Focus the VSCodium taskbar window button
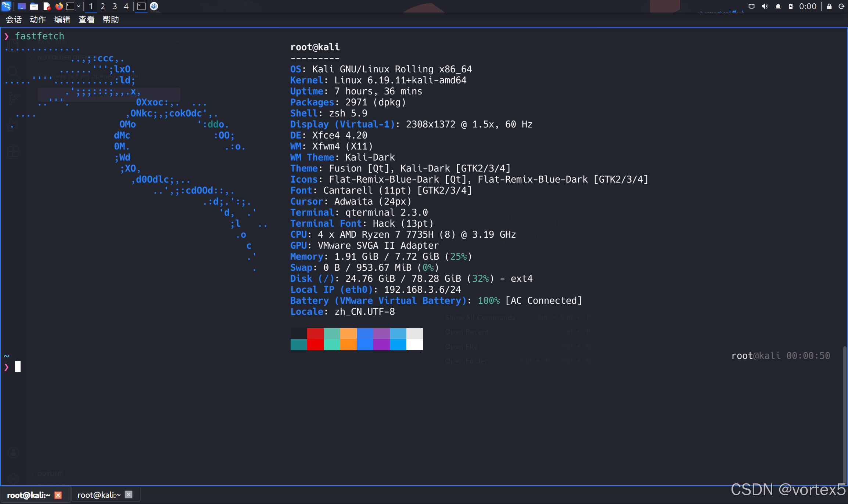Screen dimensions: 848x504 point(154,6)
